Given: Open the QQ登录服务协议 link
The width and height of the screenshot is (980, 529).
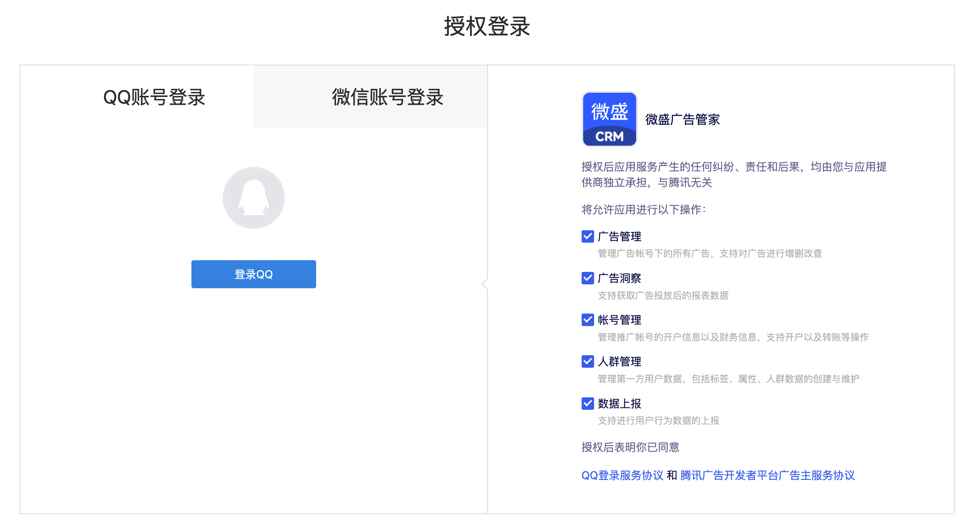Looking at the screenshot, I should pos(622,475).
